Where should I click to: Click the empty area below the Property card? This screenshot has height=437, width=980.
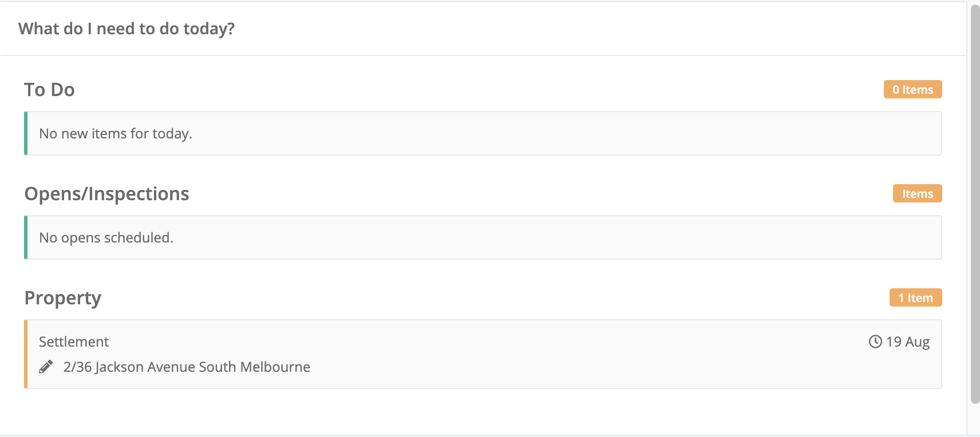tap(483, 412)
